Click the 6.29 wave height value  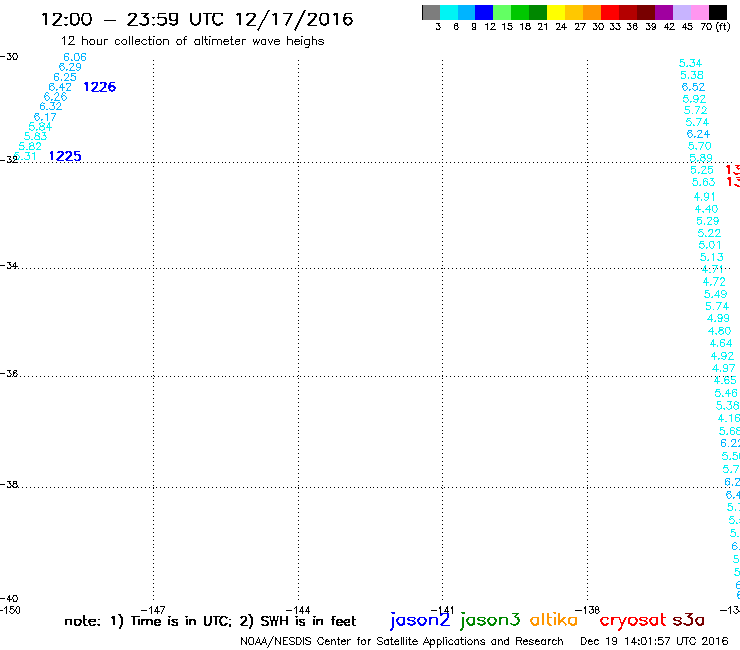pyautogui.click(x=70, y=67)
